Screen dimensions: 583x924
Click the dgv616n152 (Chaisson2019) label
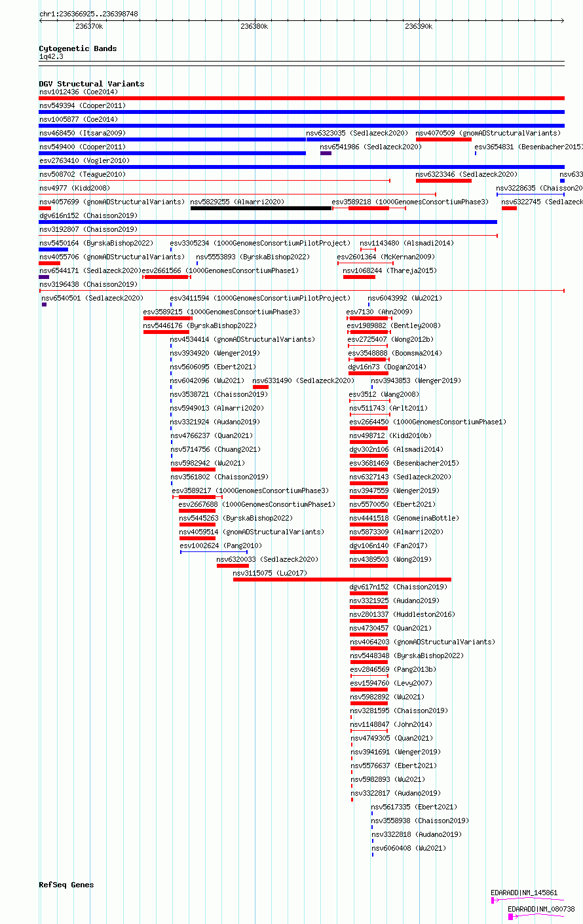(x=88, y=215)
